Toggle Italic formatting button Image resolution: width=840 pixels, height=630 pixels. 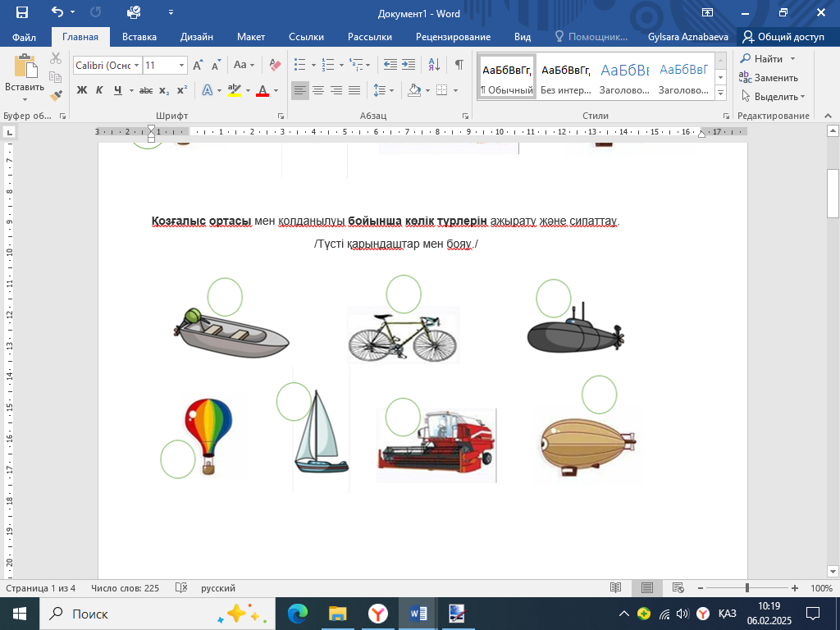(99, 90)
